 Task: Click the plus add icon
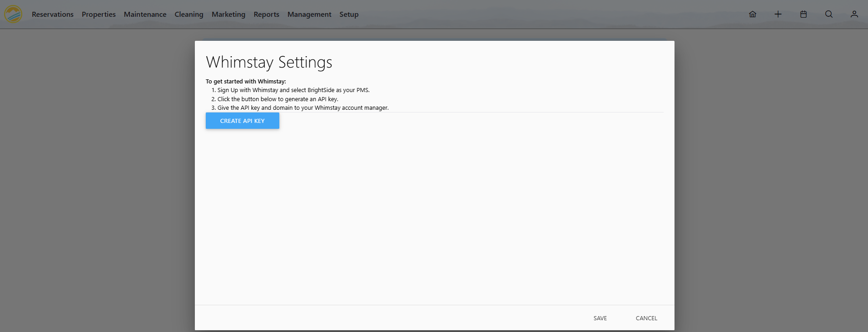click(x=778, y=14)
